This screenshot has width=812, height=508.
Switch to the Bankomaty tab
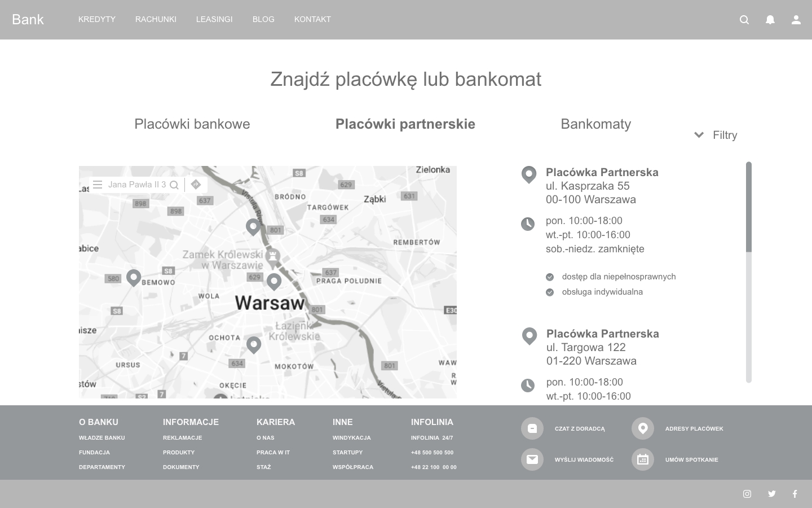point(595,124)
